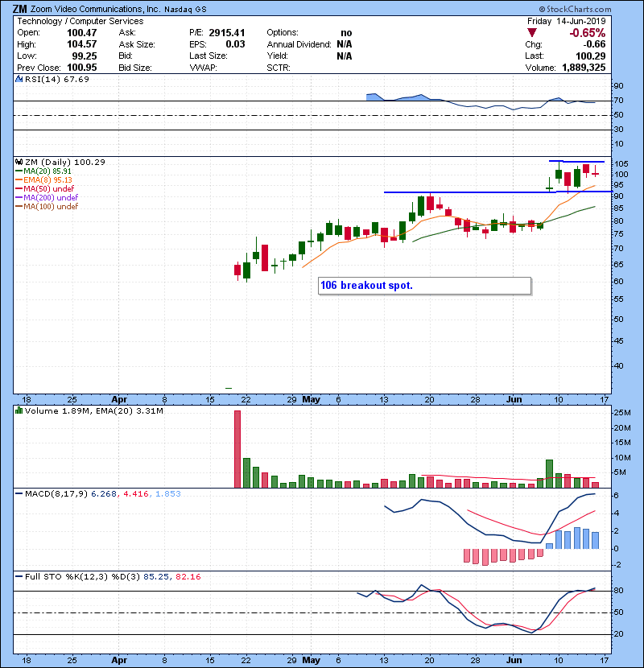Click the candlestick icon beside ZM (Daily)
The width and height of the screenshot is (644, 668).
coord(19,162)
